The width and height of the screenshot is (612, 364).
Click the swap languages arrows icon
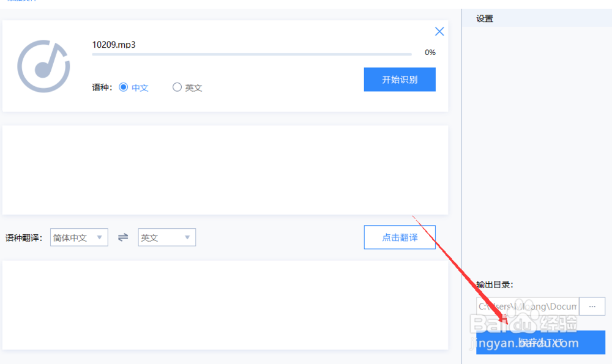[122, 237]
